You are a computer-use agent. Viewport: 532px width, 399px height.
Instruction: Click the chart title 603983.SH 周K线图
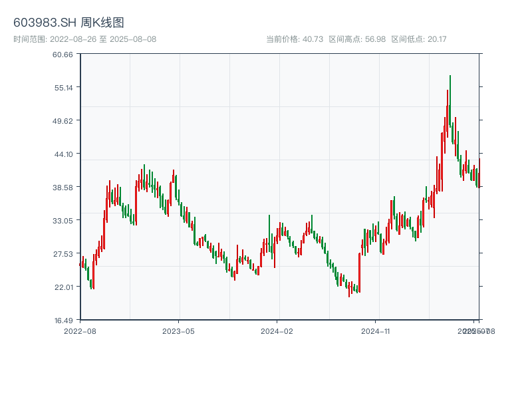[68, 23]
